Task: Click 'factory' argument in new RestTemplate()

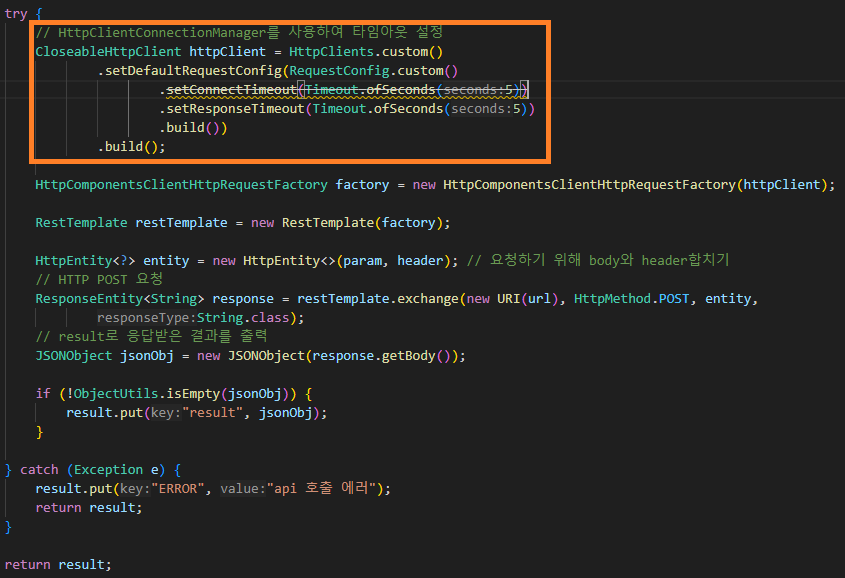Action: [408, 222]
